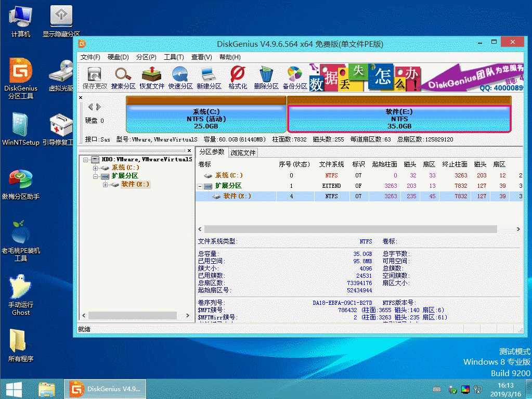This screenshot has width=532, height=399.
Task: Select 软件(E:) row in partition table
Action: (359, 196)
